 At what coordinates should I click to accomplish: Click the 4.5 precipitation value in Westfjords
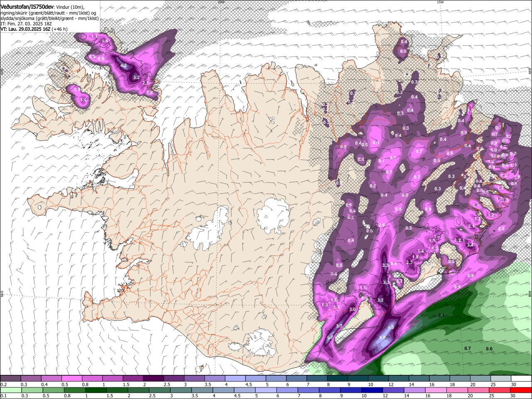click(x=123, y=66)
